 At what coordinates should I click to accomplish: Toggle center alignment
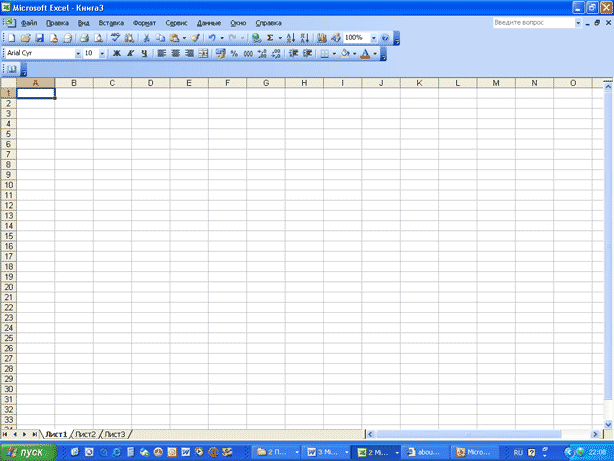coord(175,53)
